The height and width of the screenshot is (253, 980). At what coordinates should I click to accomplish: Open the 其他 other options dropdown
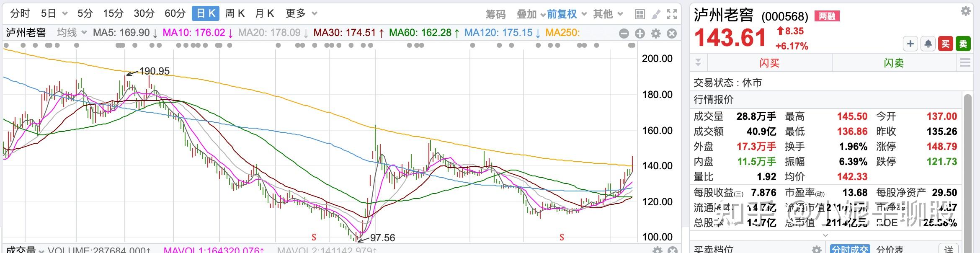point(608,15)
